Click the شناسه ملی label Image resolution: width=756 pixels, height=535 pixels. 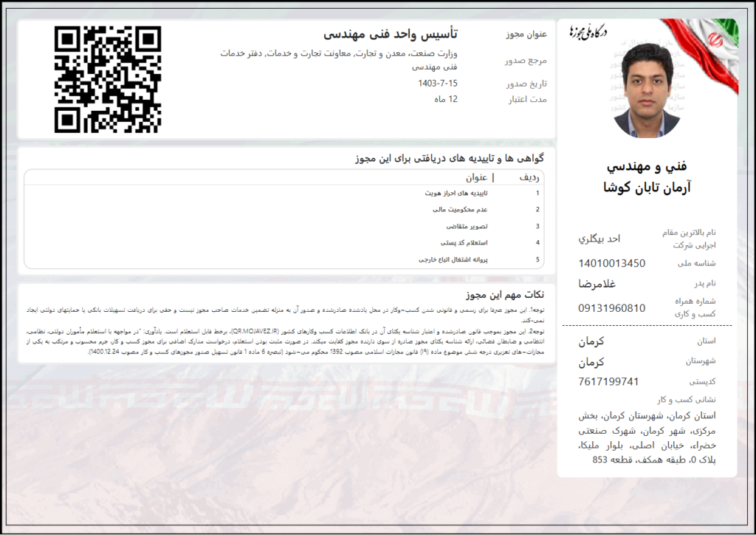tap(697, 263)
